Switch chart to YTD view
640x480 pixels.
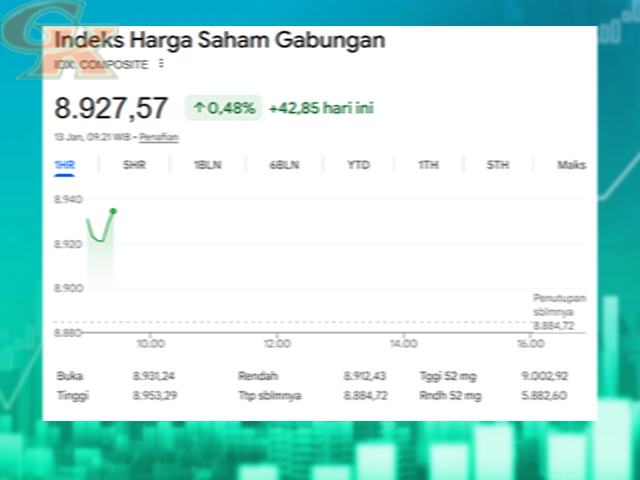pyautogui.click(x=358, y=165)
